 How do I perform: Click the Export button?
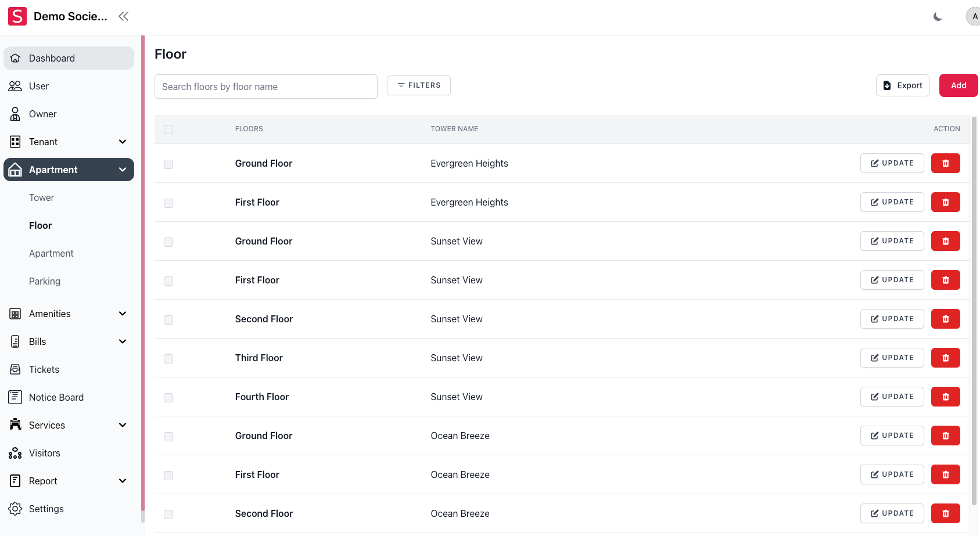[x=903, y=85]
